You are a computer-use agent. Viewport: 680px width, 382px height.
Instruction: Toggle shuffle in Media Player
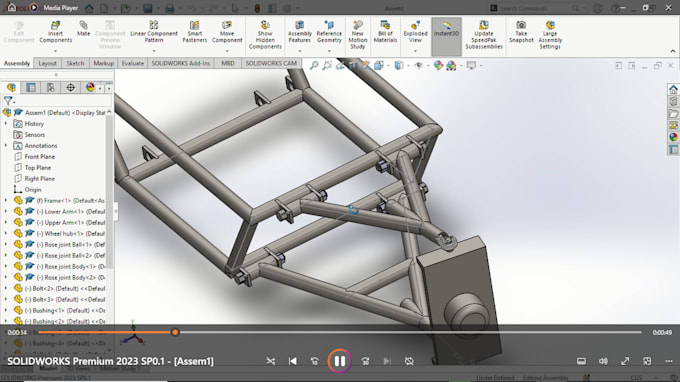point(271,361)
